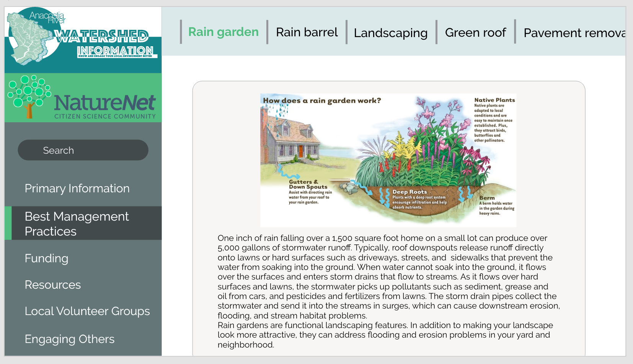The height and width of the screenshot is (364, 633).
Task: Click the NatureNet Citizen Science Community logo
Action: coord(83,98)
